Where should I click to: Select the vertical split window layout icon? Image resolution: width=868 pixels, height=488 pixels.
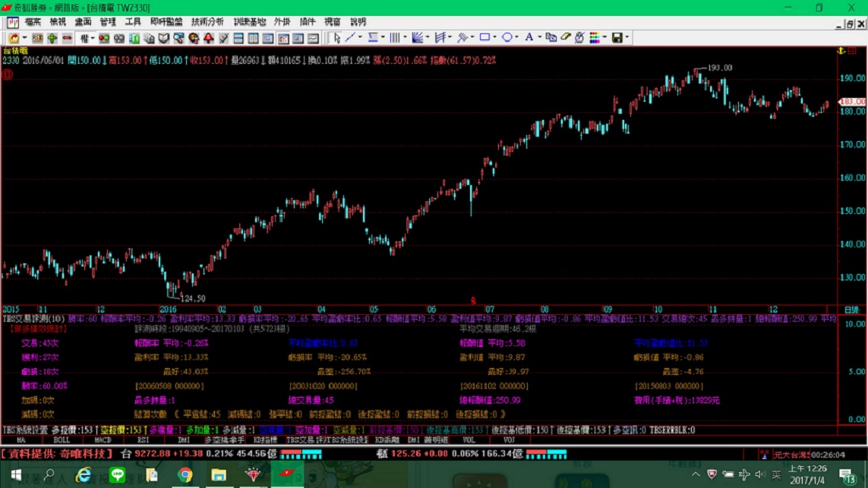[253, 38]
